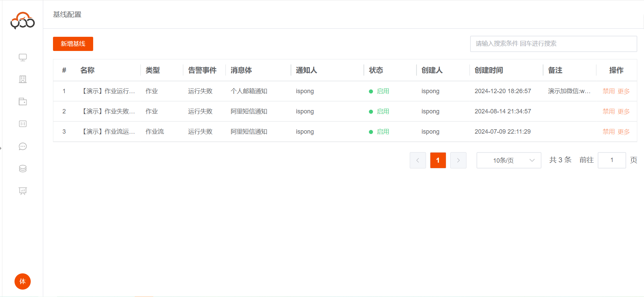
Task: Select the wallet folder sidebar icon
Action: click(x=23, y=102)
